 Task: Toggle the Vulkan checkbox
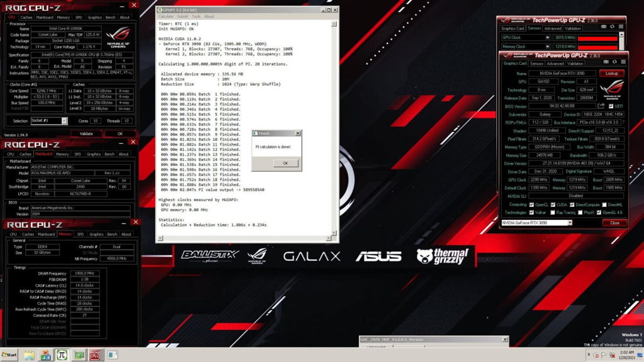(x=531, y=212)
